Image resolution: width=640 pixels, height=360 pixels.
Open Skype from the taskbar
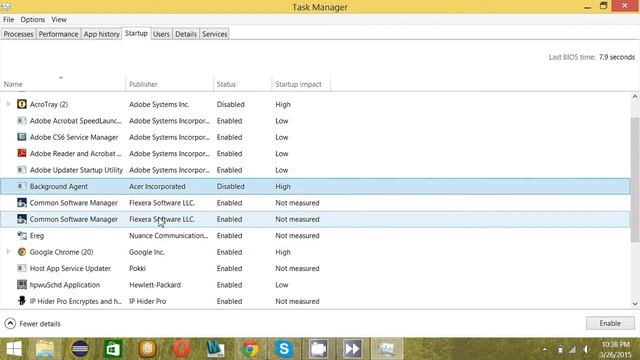pyautogui.click(x=284, y=349)
